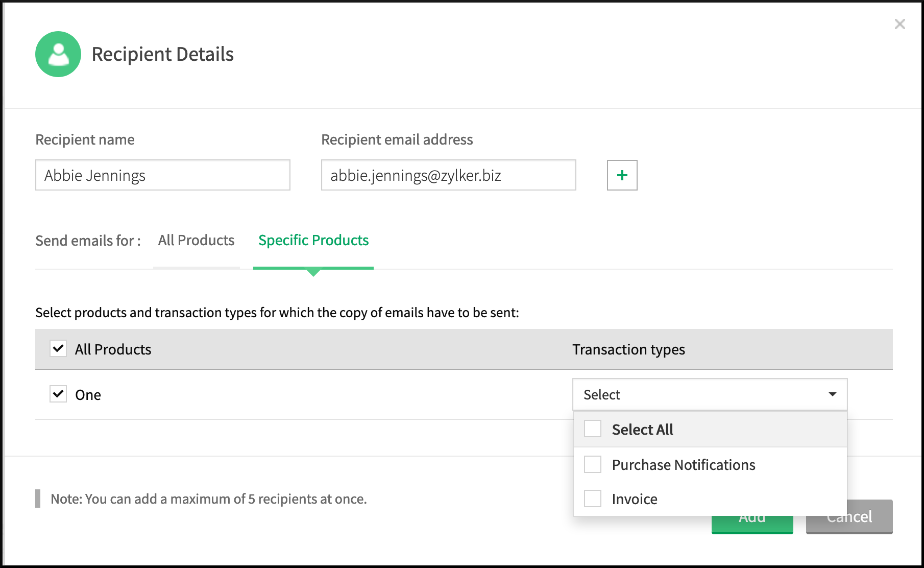This screenshot has height=568, width=924.
Task: Check the Purchase Notifications option
Action: pos(593,464)
